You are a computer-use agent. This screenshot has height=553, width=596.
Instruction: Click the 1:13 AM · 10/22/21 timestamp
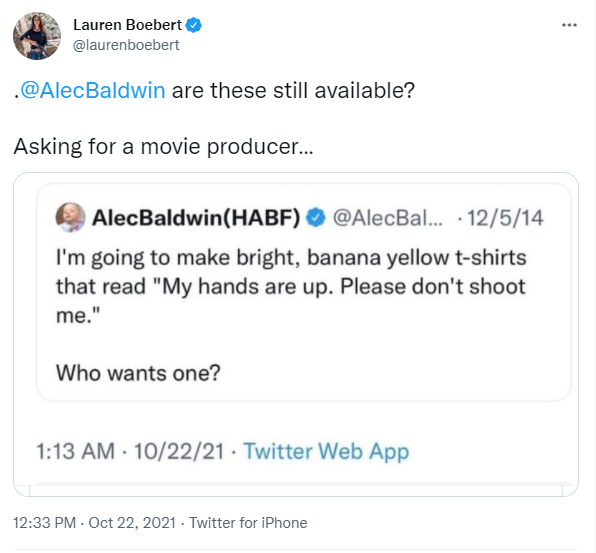130,451
